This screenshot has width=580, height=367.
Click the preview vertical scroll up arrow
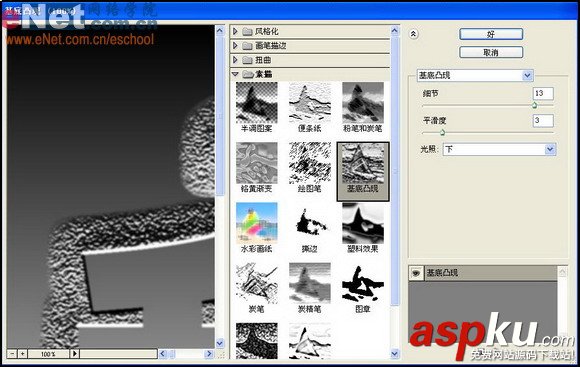pyautogui.click(x=220, y=30)
